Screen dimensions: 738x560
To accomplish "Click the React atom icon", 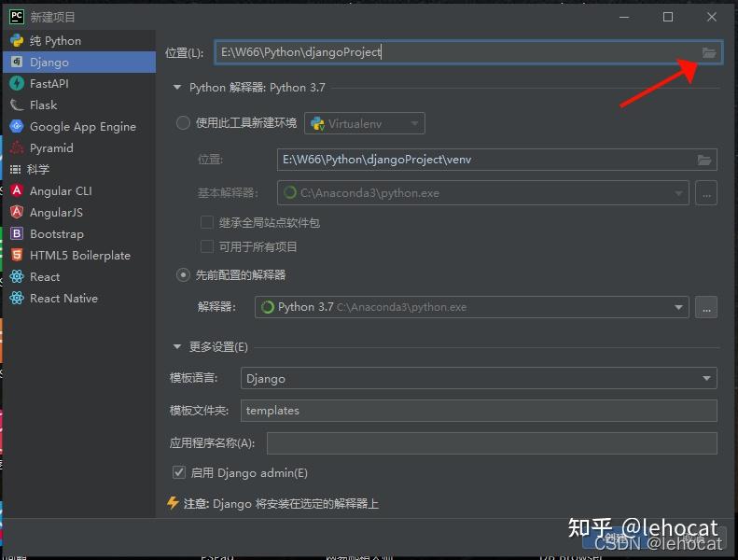I will pos(17,277).
